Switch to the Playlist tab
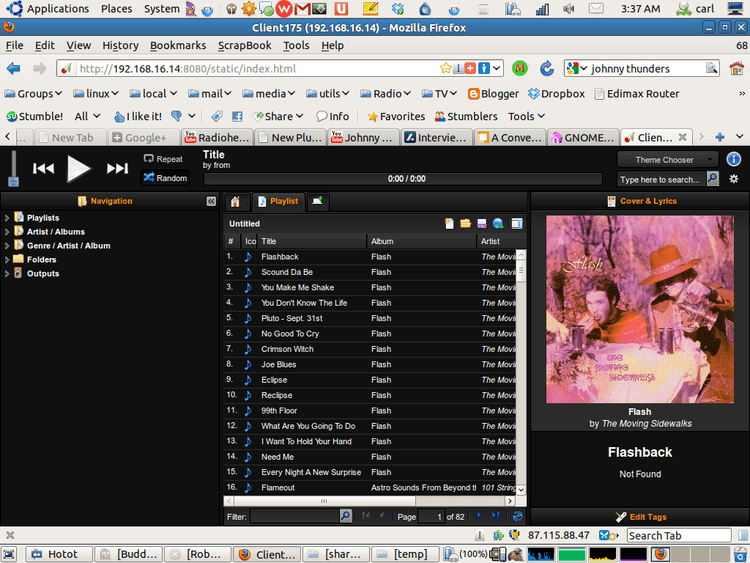750x563 pixels. pyautogui.click(x=278, y=201)
